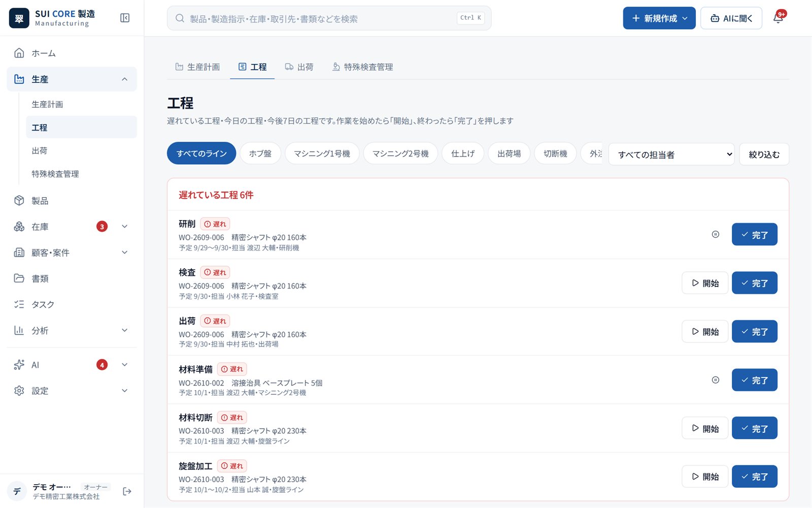Screen dimensions: 812x508
Task: Open ホーム in the sidebar
Action: pos(72,53)
